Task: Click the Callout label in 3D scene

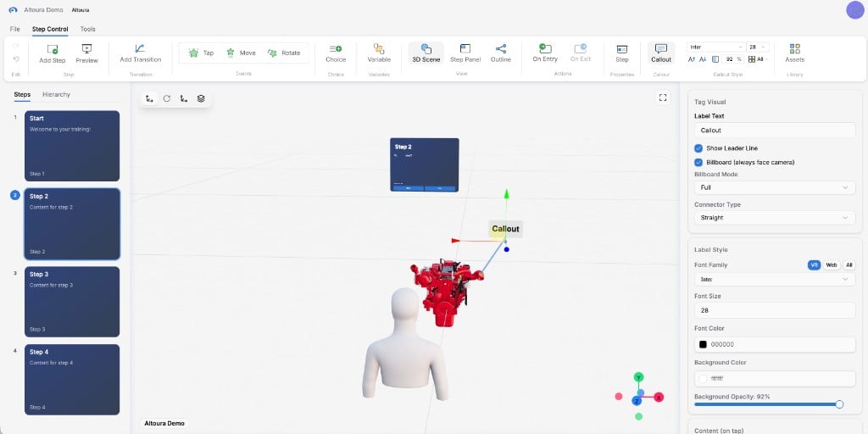Action: pos(505,229)
